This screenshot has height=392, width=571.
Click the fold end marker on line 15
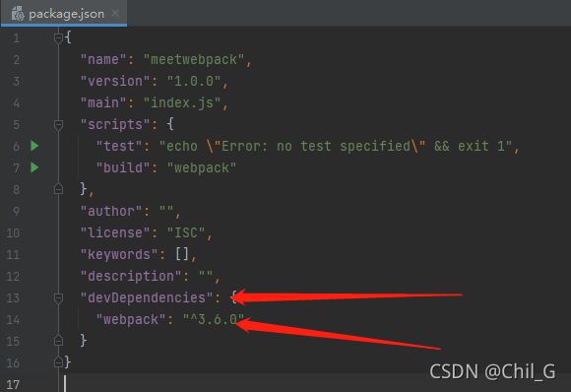coord(58,341)
